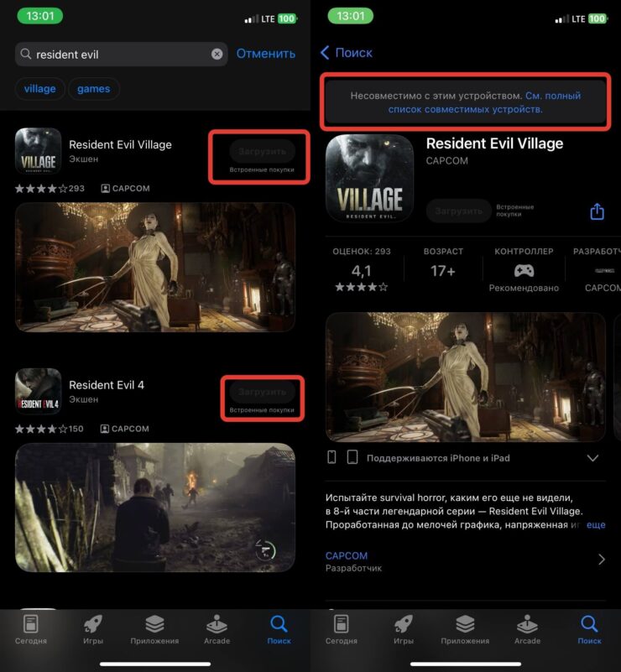This screenshot has height=672, width=621.
Task: Open Сегодня tab in the right screen
Action: point(342,629)
